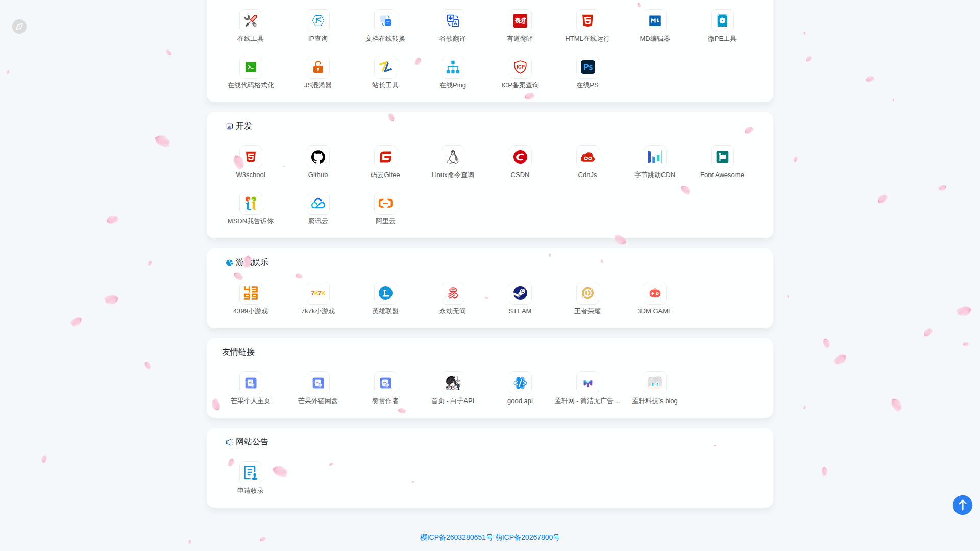The image size is (980, 551).
Task: Open the IP查询 tool icon
Action: tap(318, 21)
